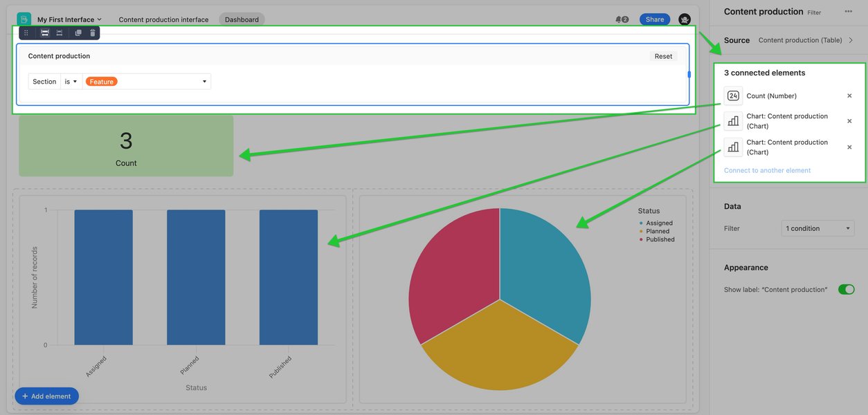Click the 3 connected elements heading
The image size is (868, 415).
pyautogui.click(x=764, y=73)
